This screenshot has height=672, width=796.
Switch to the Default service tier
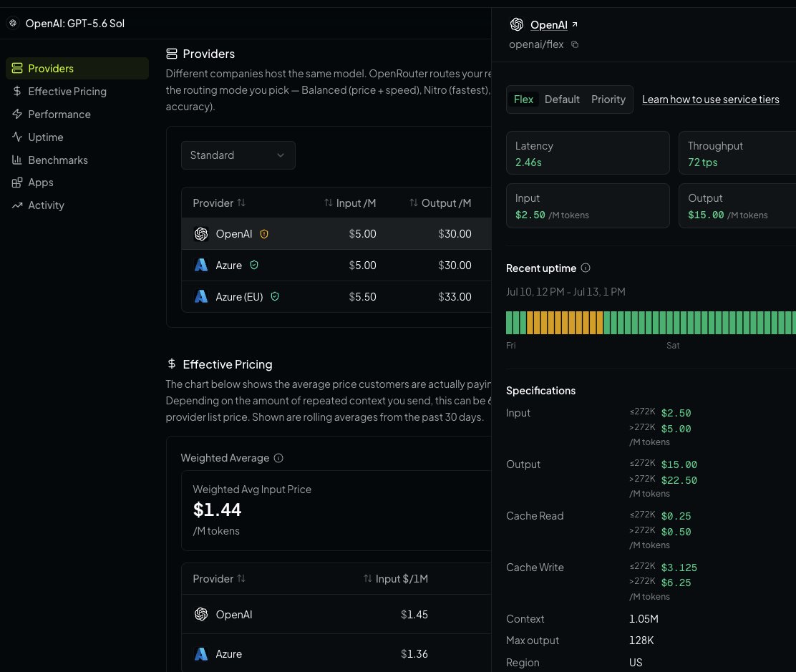click(x=562, y=99)
